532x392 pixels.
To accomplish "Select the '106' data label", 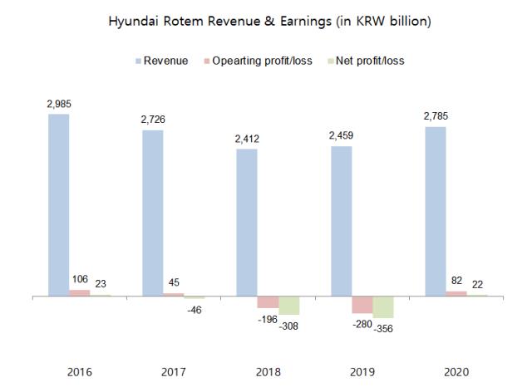I will pyautogui.click(x=80, y=279).
